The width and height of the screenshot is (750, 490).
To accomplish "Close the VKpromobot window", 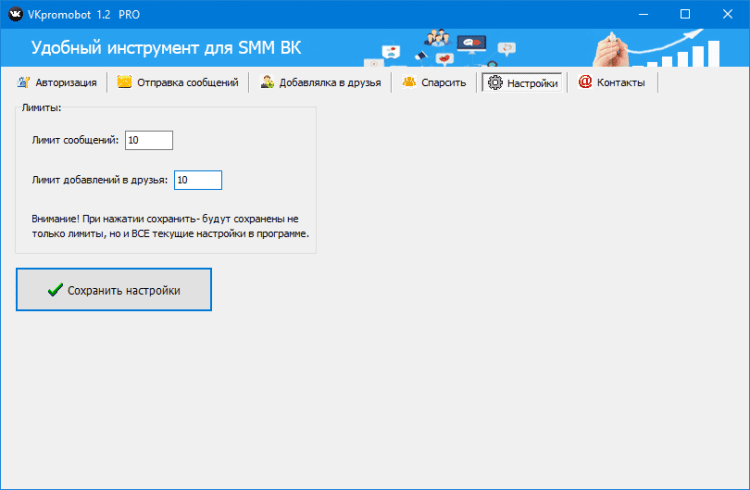I will click(728, 14).
